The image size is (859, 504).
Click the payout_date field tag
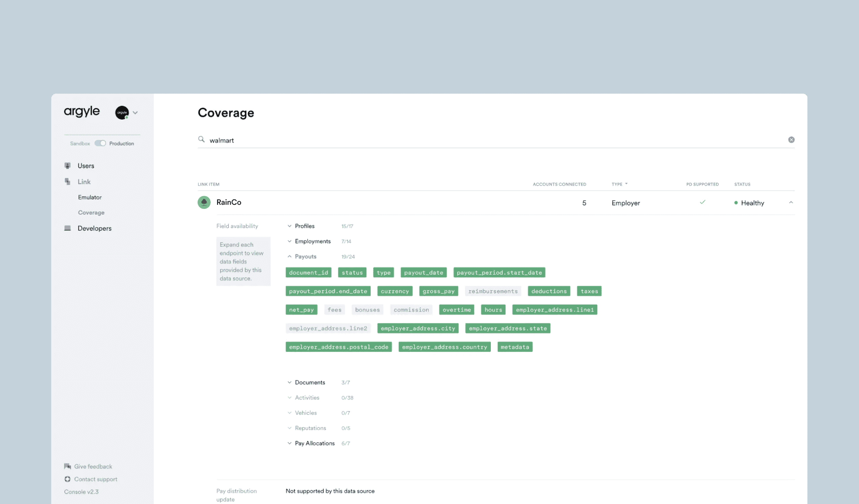pos(424,273)
